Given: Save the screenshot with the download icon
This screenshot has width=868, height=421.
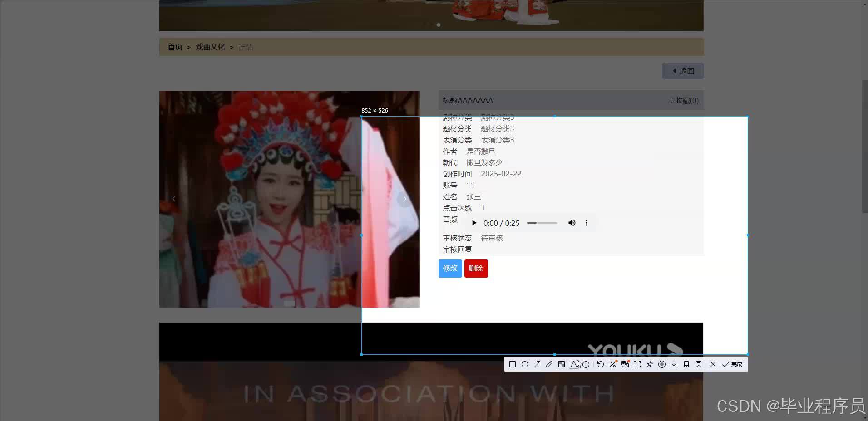Looking at the screenshot, I should [674, 364].
